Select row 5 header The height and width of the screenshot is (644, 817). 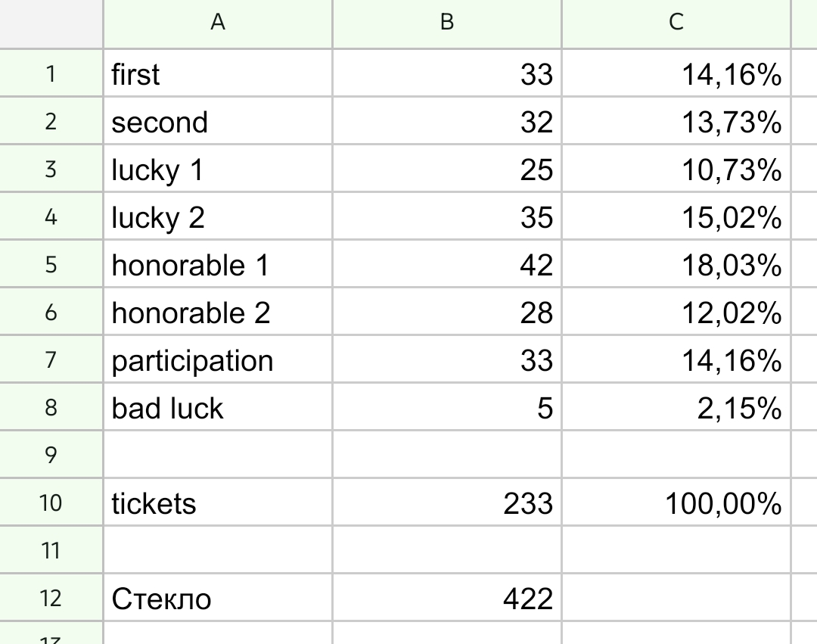point(51,265)
